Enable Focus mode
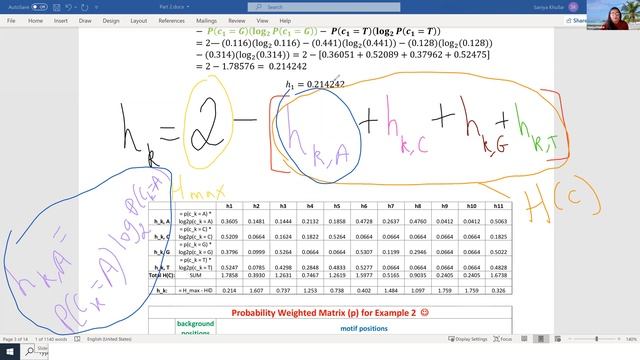The image size is (640, 360). pos(502,339)
